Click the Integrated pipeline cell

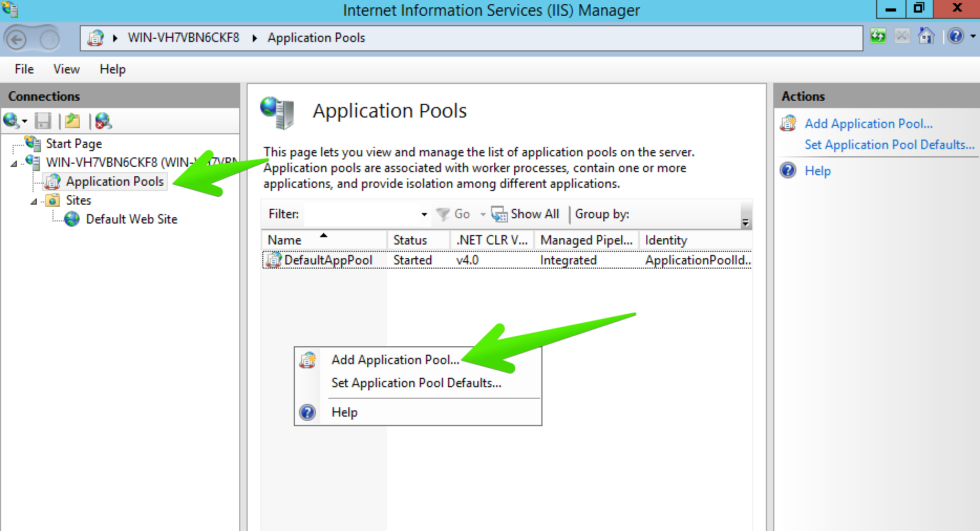(569, 260)
